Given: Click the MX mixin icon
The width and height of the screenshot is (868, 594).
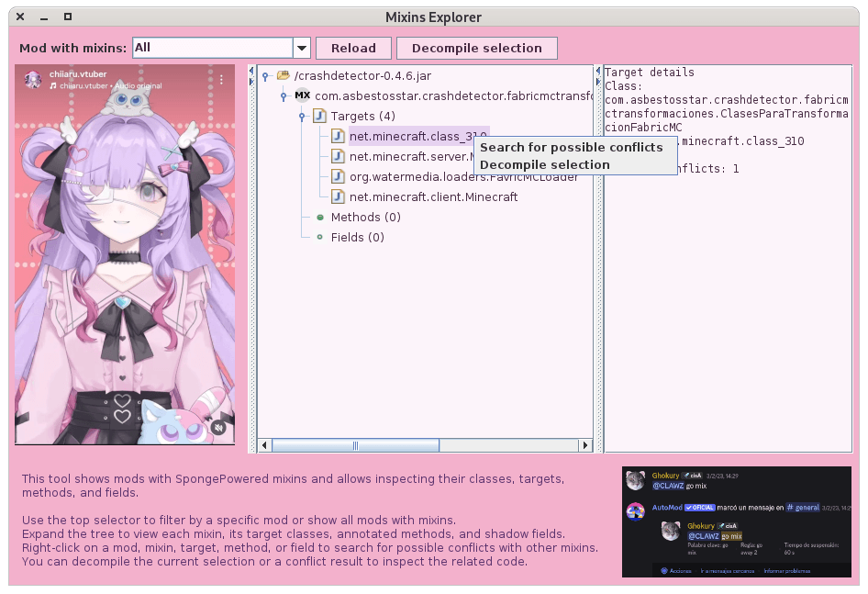Looking at the screenshot, I should [302, 95].
